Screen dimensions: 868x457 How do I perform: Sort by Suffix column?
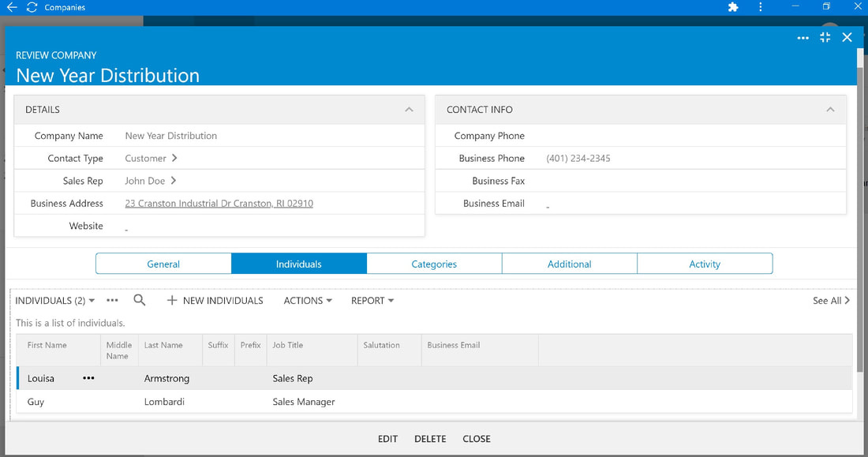(x=218, y=345)
